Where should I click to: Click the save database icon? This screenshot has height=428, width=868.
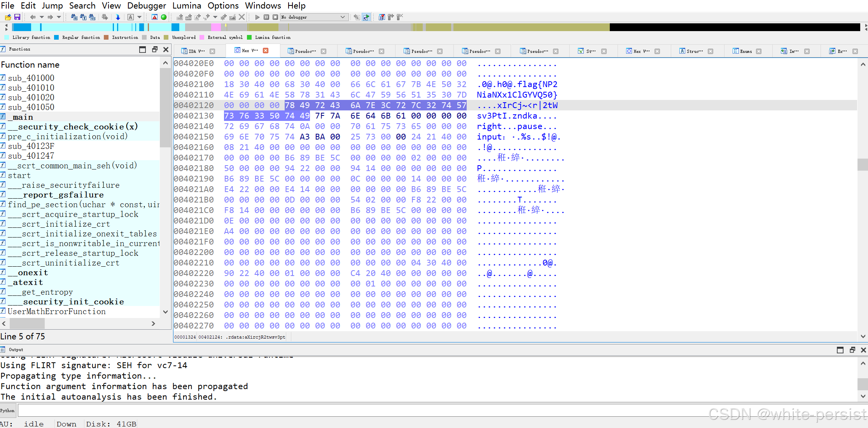[x=17, y=17]
